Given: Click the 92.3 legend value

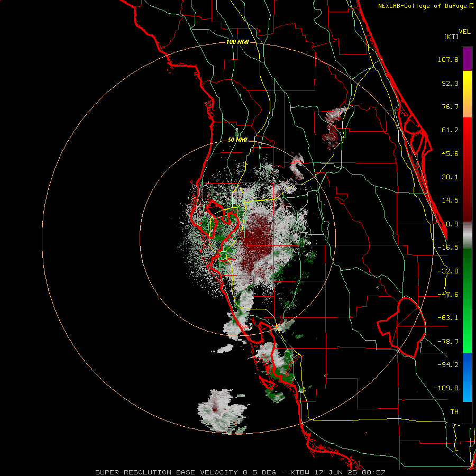Looking at the screenshot, I should [x=450, y=83].
